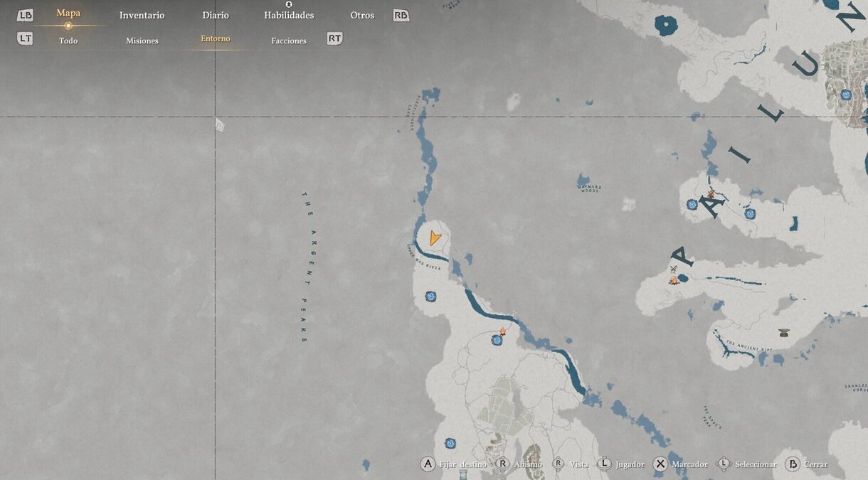Select the campfire icon beside the windmill
This screenshot has width=868, height=480.
click(x=673, y=281)
